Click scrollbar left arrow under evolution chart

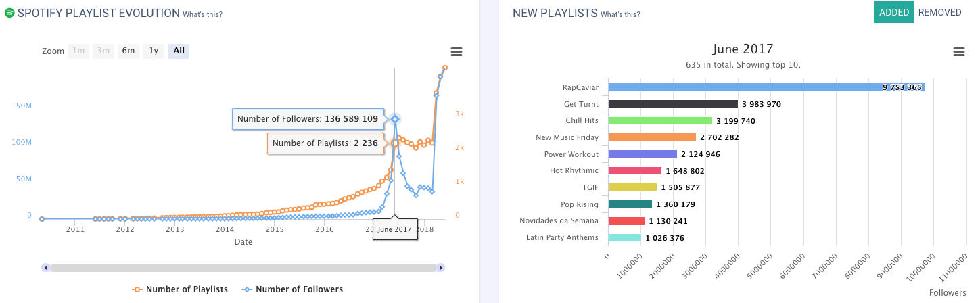(x=46, y=268)
